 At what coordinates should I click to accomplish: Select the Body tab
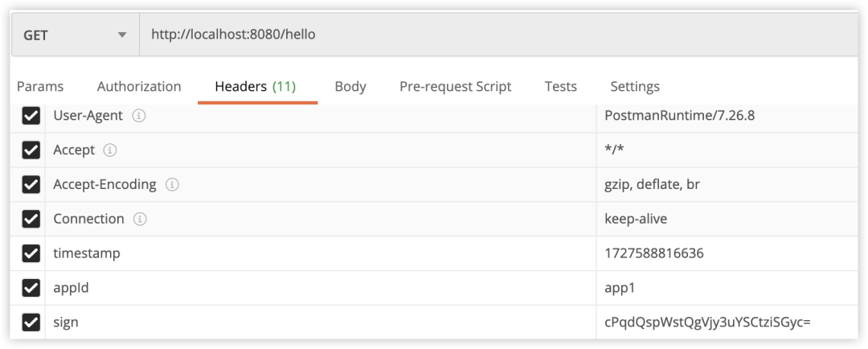350,86
